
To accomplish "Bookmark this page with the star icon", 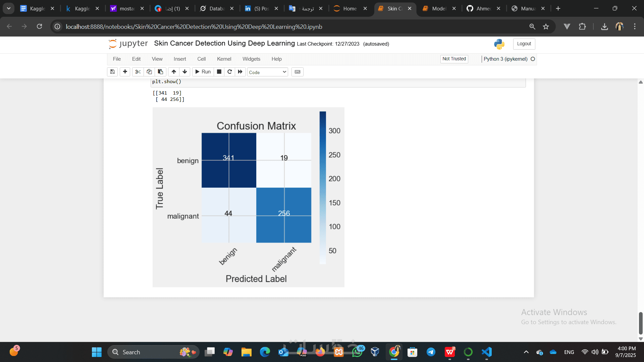I will tap(546, 26).
